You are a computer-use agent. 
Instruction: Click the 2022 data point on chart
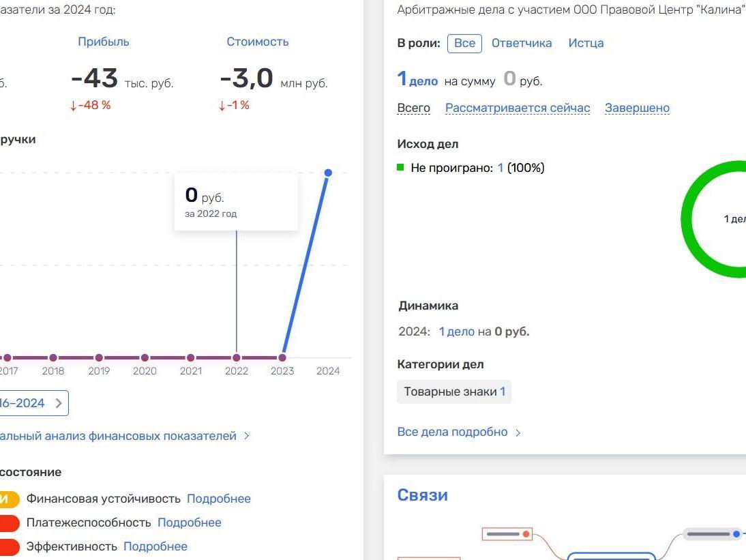click(x=237, y=357)
